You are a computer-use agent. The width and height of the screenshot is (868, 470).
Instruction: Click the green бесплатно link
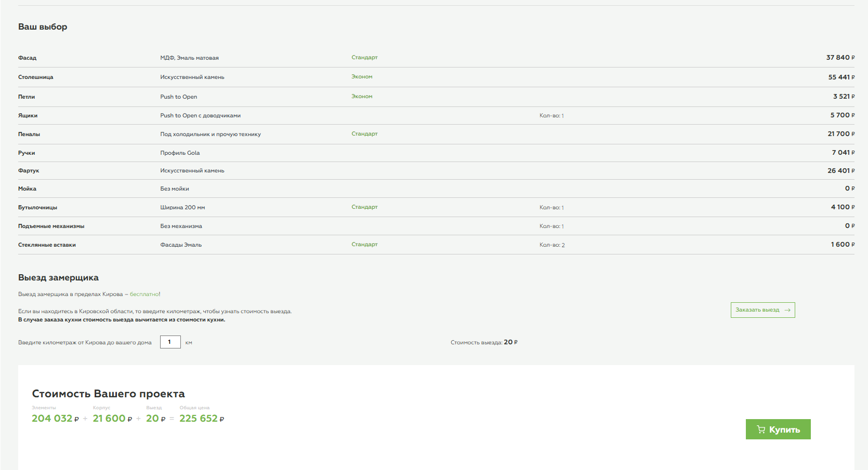point(144,294)
